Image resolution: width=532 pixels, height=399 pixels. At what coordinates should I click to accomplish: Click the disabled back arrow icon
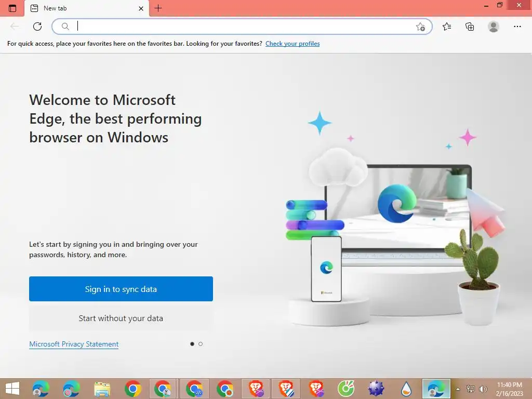pos(14,26)
